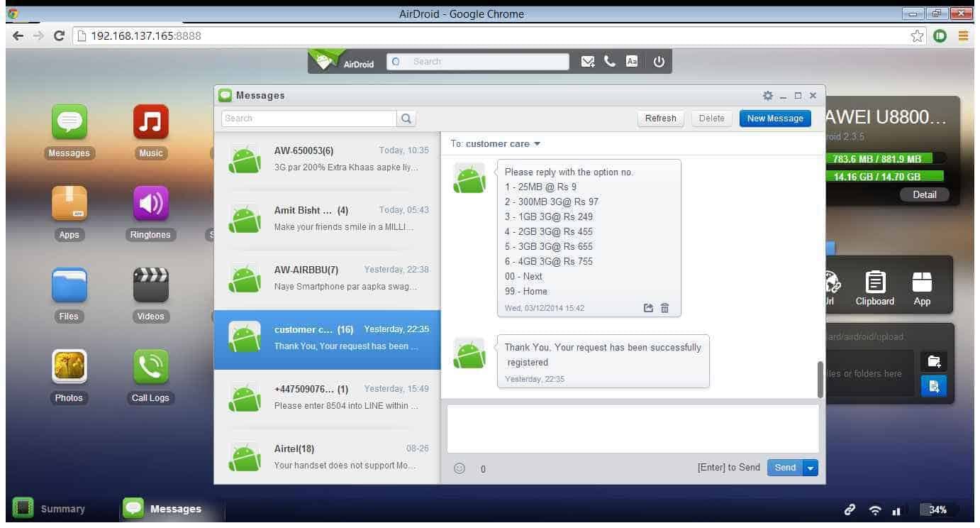
Task: Click the message search field
Action: pos(309,119)
